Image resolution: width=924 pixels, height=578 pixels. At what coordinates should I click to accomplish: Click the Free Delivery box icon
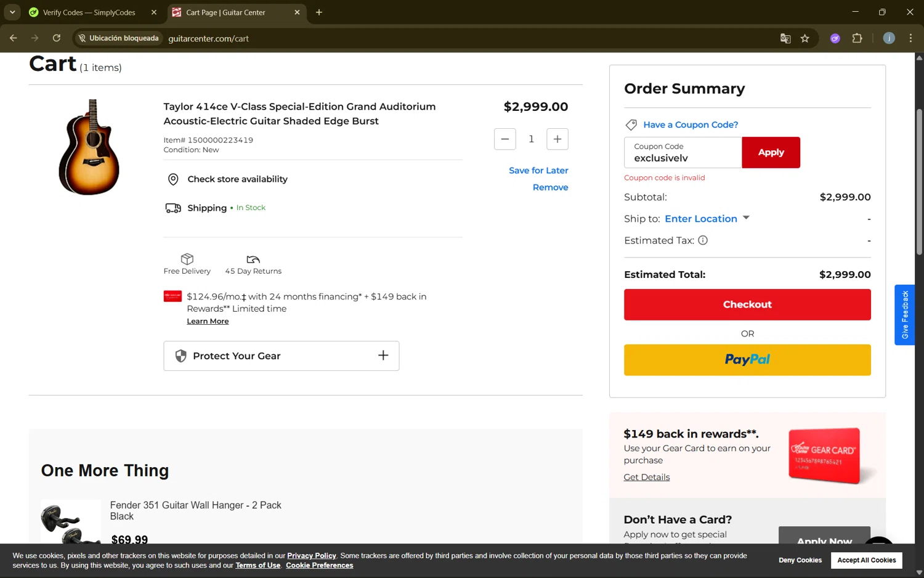click(187, 259)
